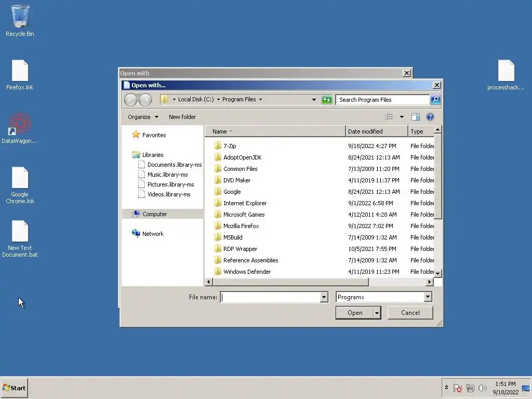The image size is (532, 399).
Task: Click the taskbar clock showing 1:51 PM
Action: pyautogui.click(x=506, y=388)
